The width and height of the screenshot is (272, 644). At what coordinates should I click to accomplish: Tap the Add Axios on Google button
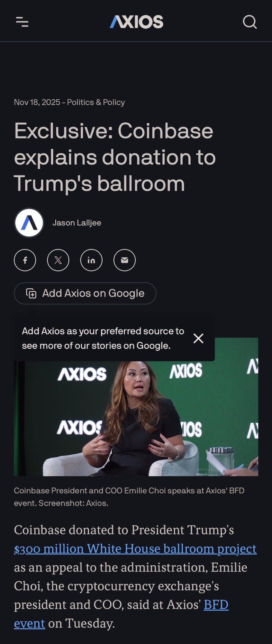(x=85, y=293)
